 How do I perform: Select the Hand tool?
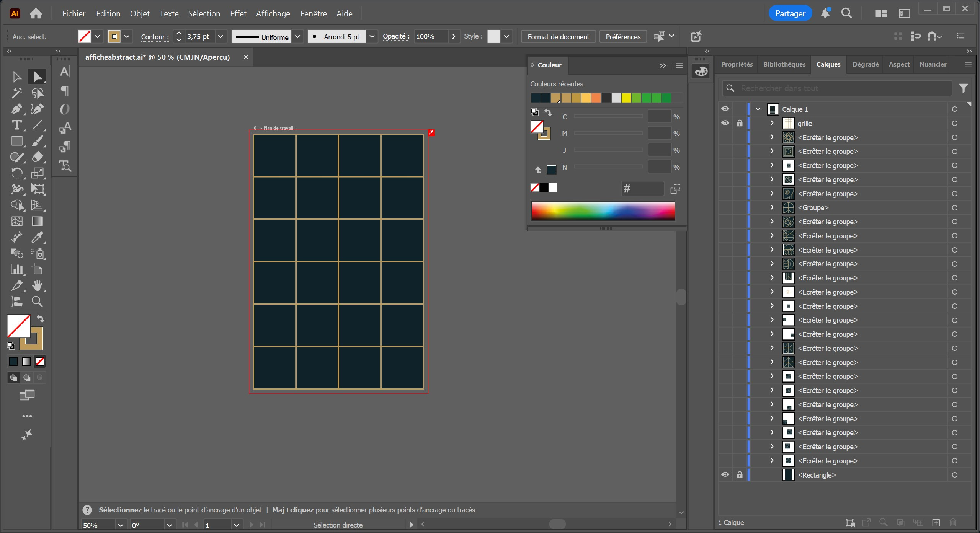tap(37, 285)
